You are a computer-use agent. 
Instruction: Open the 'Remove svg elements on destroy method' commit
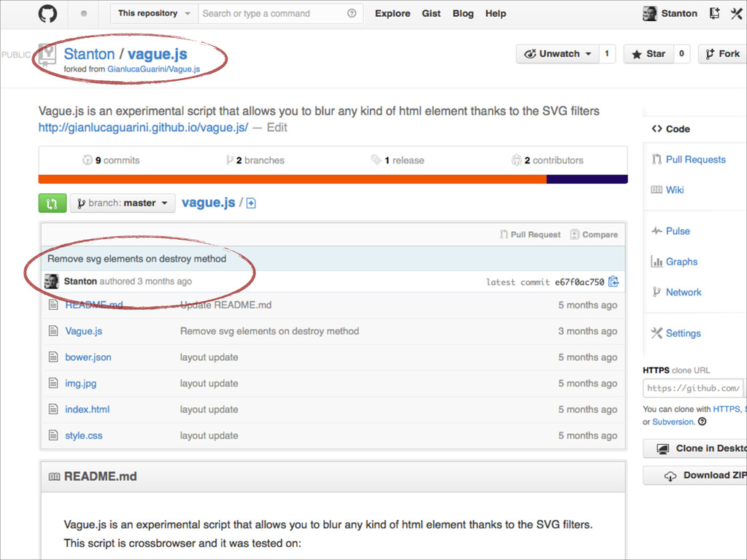(136, 259)
